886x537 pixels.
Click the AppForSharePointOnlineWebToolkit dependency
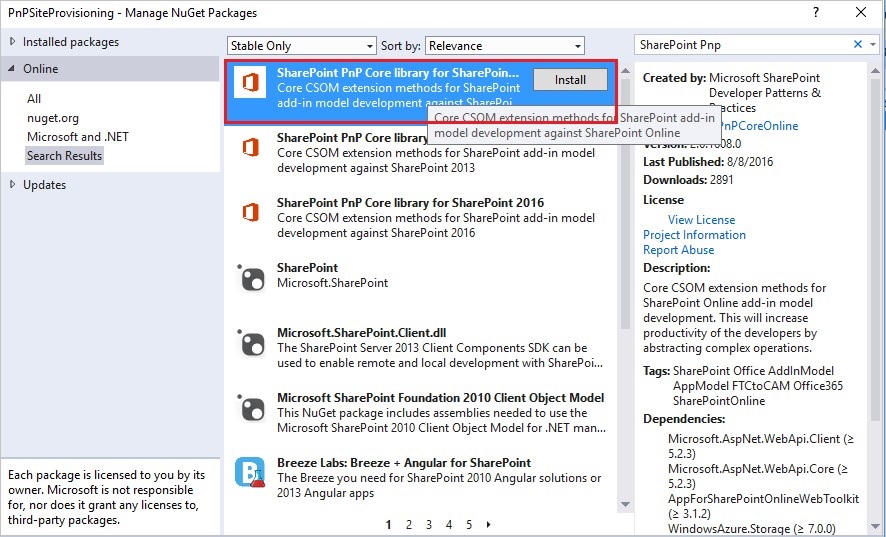763,506
